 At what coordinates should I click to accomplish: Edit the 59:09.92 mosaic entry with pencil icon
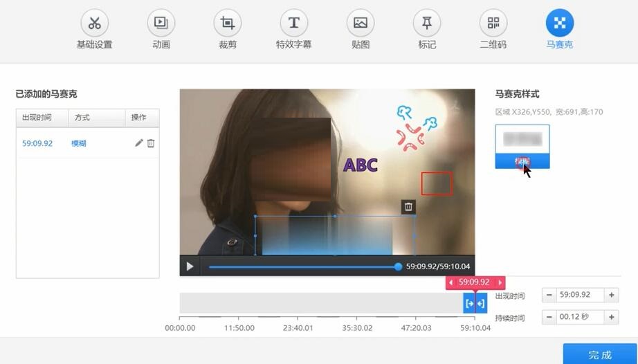click(x=138, y=143)
